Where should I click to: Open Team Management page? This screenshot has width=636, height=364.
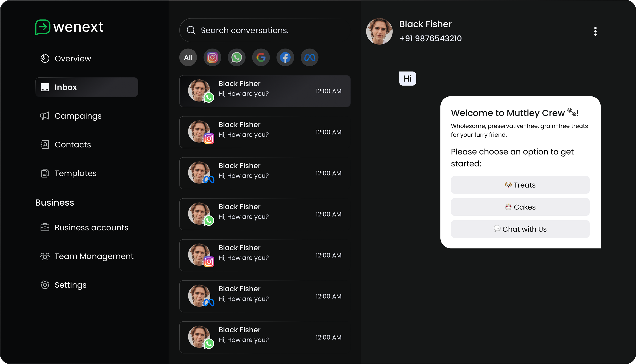[x=94, y=256]
